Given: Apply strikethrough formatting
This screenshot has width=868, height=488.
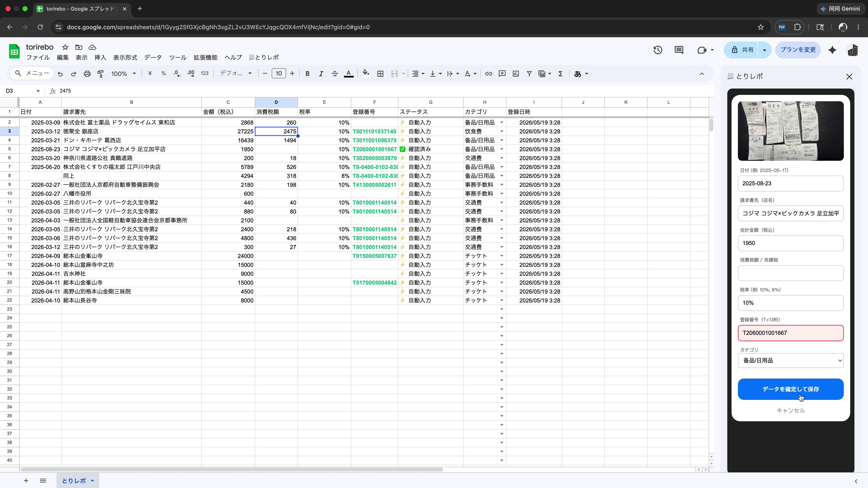Looking at the screenshot, I should 335,73.
